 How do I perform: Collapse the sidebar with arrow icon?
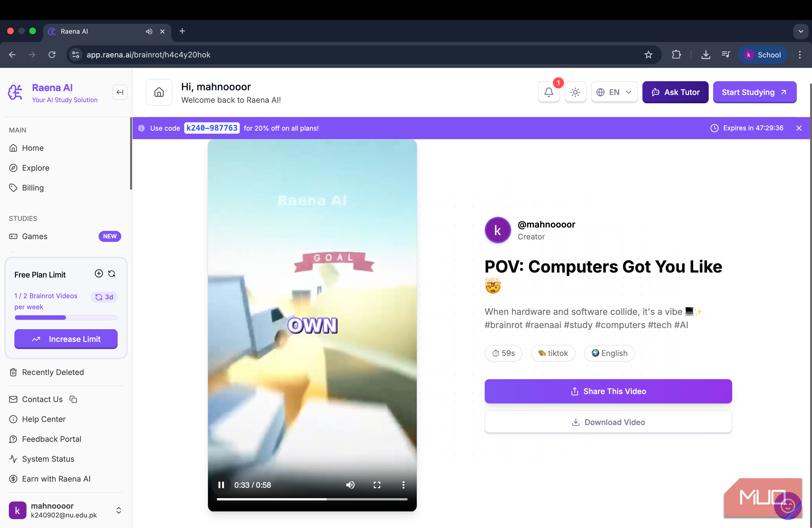120,92
